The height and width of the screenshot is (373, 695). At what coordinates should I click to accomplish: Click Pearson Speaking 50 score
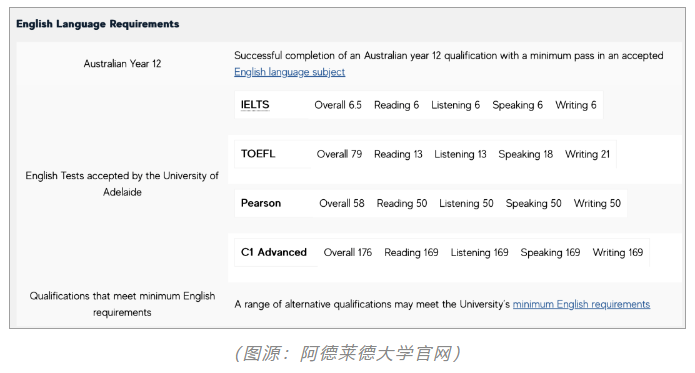coord(533,203)
